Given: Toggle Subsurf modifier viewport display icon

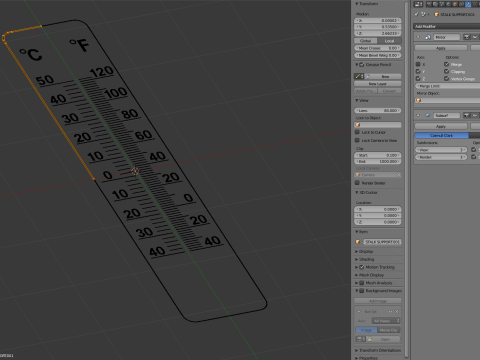Looking at the screenshot, I should [475, 115].
